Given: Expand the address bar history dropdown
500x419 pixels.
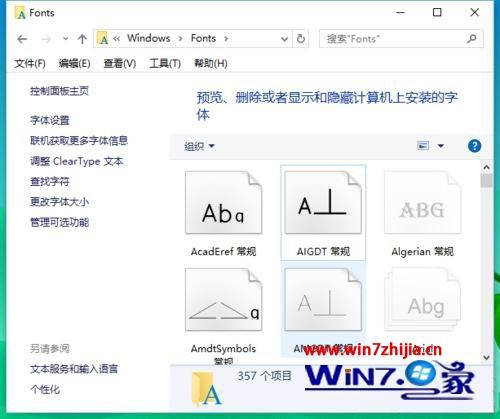Looking at the screenshot, I should 284,39.
